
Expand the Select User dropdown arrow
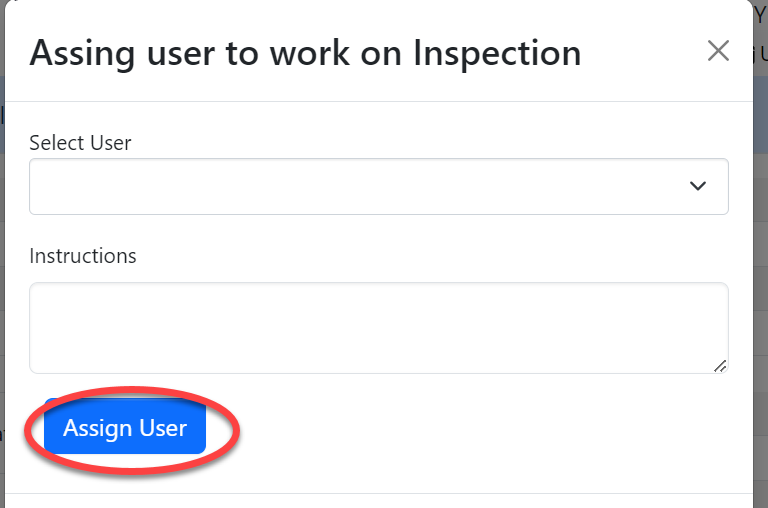[x=698, y=186]
